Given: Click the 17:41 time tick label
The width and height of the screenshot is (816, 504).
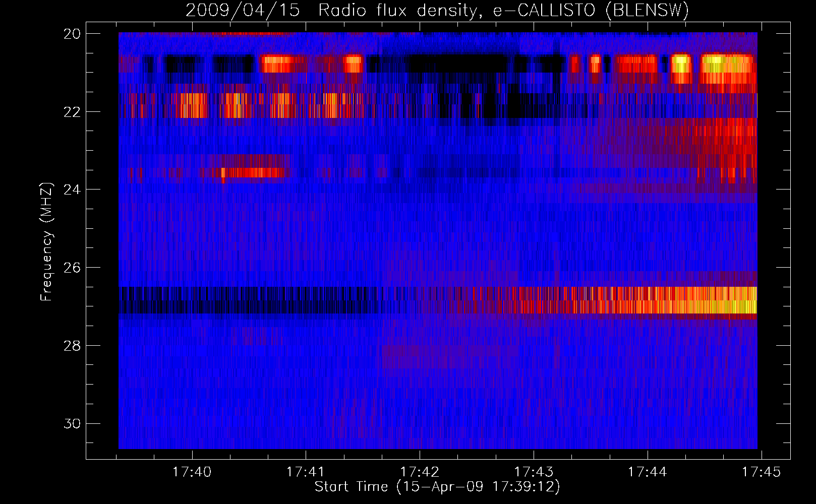Looking at the screenshot, I should (x=306, y=472).
